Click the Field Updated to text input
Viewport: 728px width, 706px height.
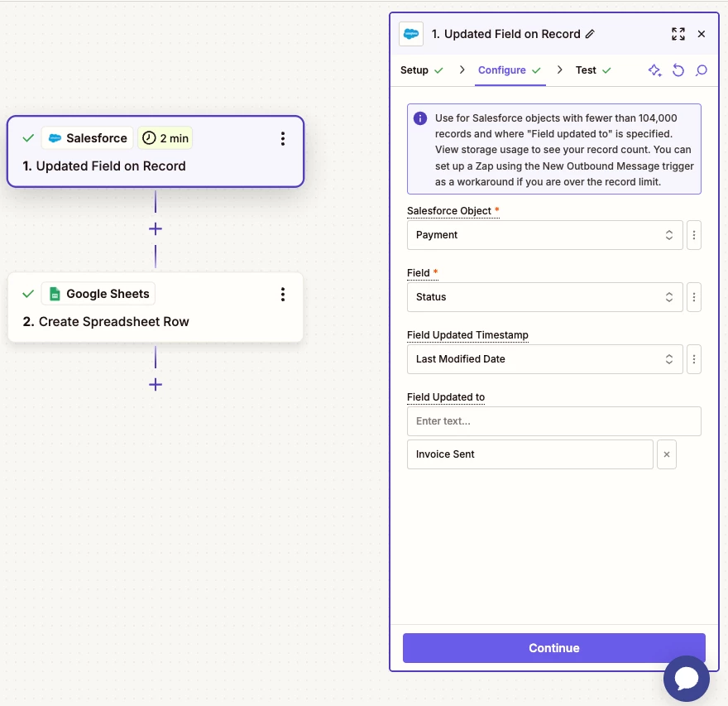pyautogui.click(x=554, y=421)
